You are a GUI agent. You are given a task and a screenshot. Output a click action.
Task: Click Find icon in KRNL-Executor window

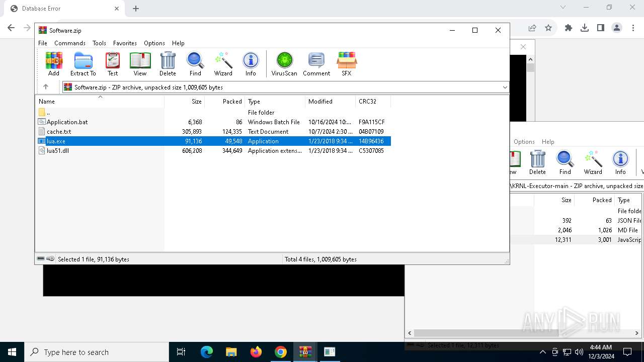click(565, 162)
